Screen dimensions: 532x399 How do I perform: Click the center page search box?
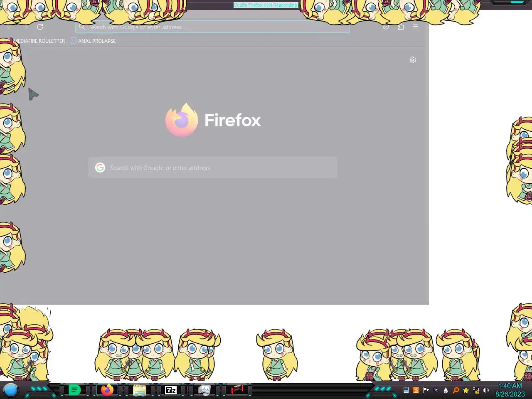(x=213, y=167)
